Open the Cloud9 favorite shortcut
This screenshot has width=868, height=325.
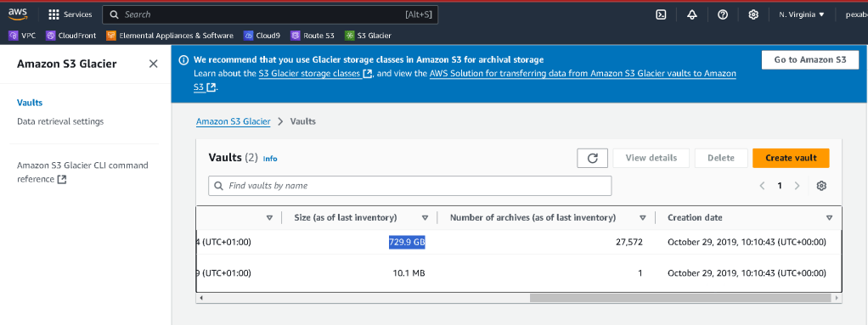pyautogui.click(x=262, y=36)
